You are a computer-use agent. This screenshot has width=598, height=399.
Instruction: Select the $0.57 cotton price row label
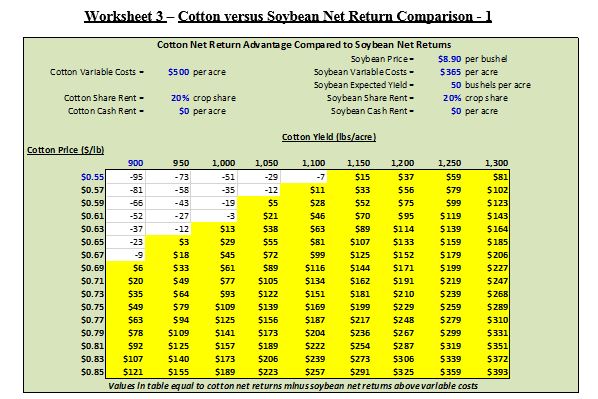coord(92,190)
